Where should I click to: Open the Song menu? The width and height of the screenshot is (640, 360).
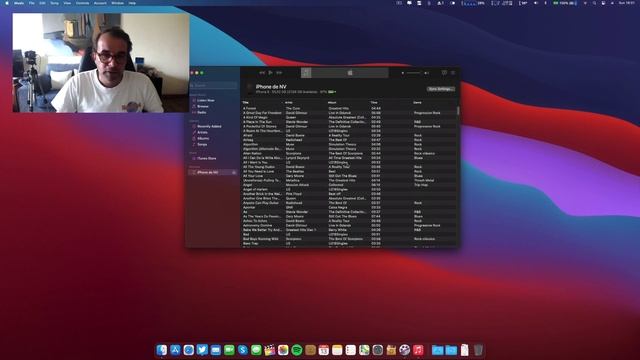click(x=54, y=3)
